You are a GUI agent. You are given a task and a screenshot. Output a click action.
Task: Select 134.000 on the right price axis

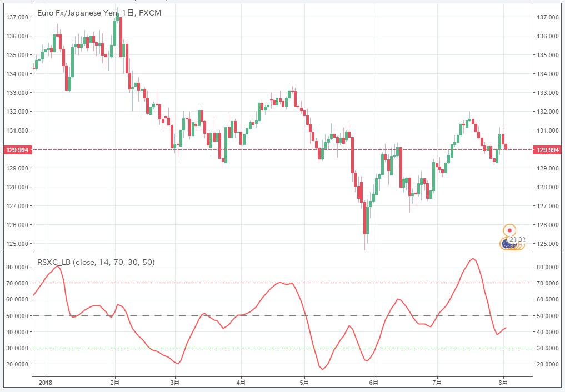click(548, 74)
